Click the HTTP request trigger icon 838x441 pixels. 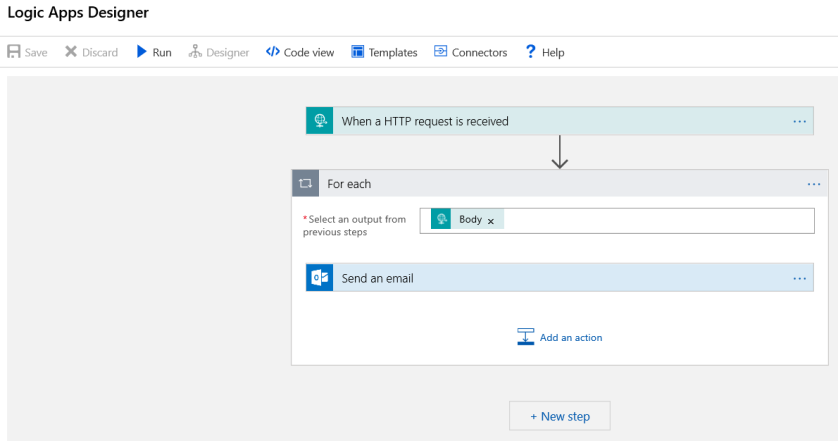[x=320, y=121]
